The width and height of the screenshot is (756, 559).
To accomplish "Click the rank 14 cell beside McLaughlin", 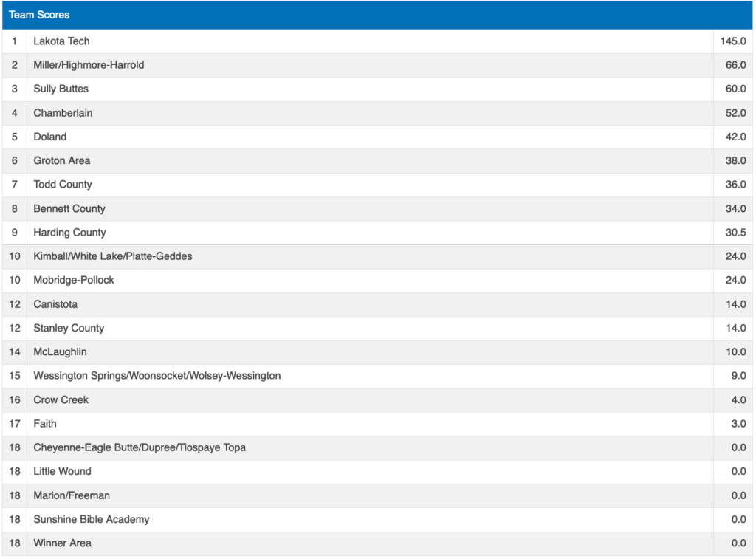I will [15, 352].
